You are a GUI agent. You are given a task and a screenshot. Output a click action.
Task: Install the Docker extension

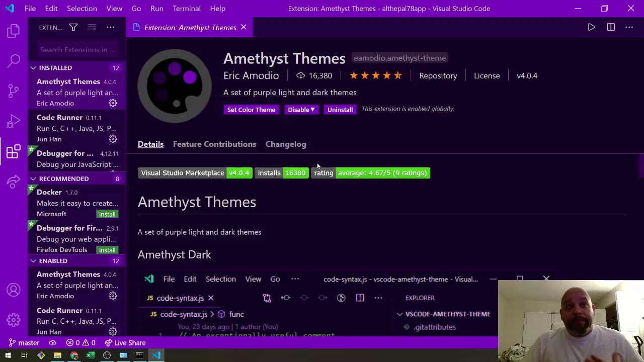pos(107,214)
